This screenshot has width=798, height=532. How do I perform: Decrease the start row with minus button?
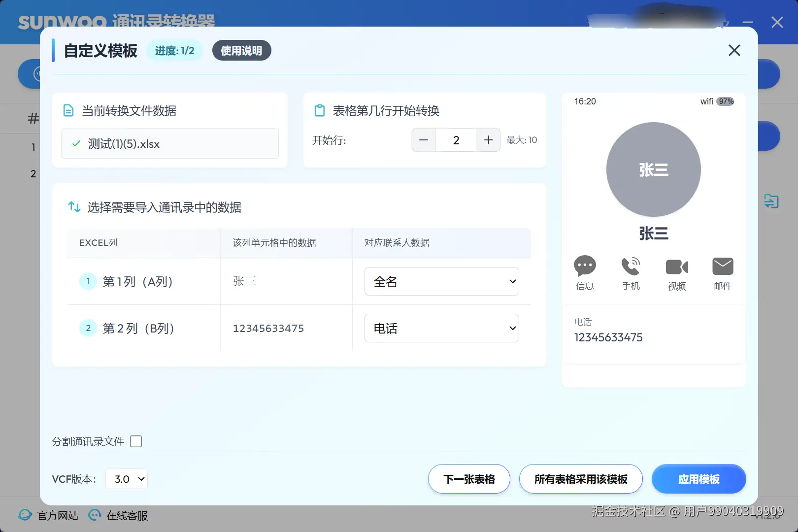424,140
